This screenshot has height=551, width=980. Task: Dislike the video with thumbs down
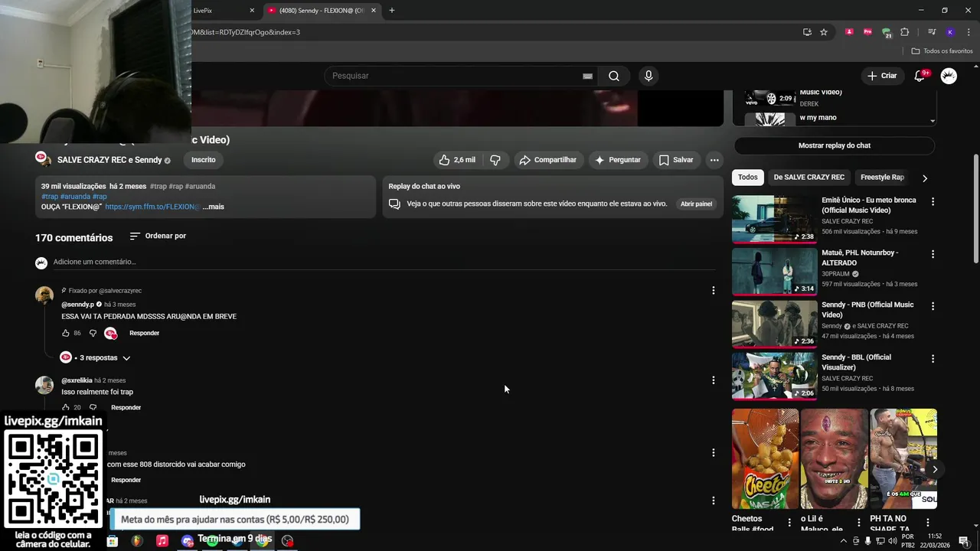(495, 160)
